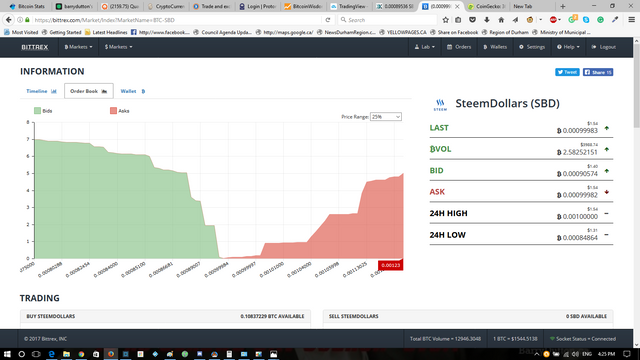640x360 pixels.
Task: Click the 0 SBD AVAILABLE balance
Action: (586, 316)
